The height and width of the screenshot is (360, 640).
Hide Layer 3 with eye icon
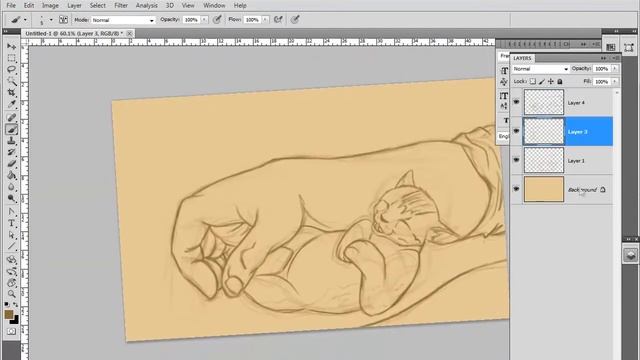click(x=516, y=131)
